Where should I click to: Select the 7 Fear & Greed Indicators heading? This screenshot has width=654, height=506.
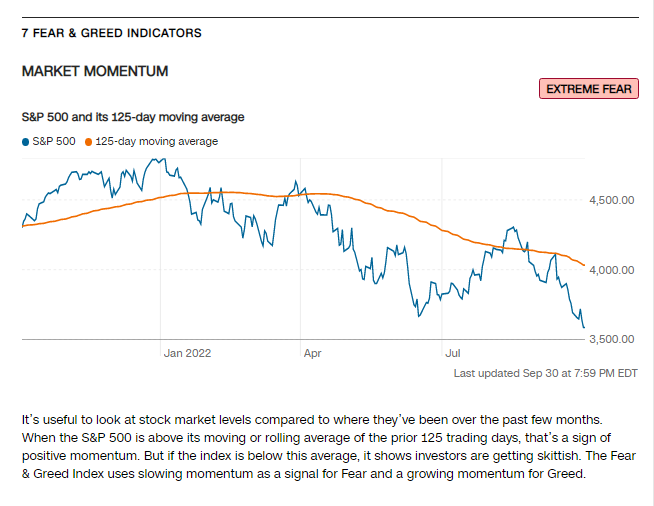[111, 33]
